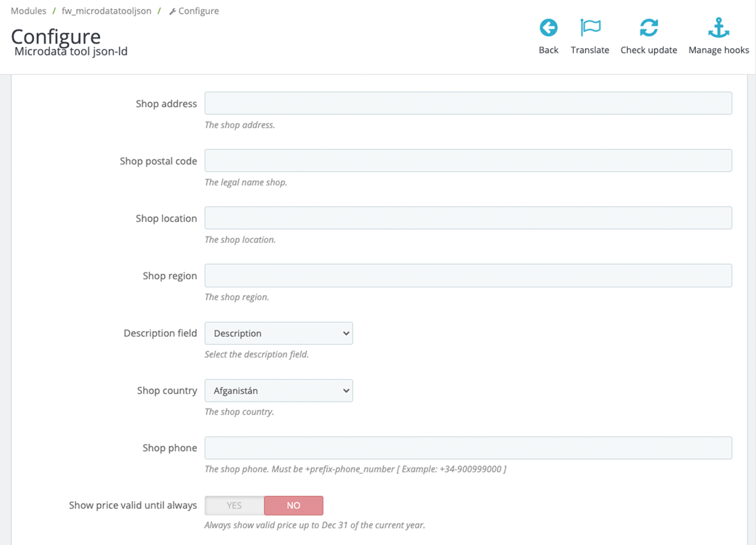Click the Shop region label
Image resolution: width=756 pixels, height=545 pixels.
point(170,276)
